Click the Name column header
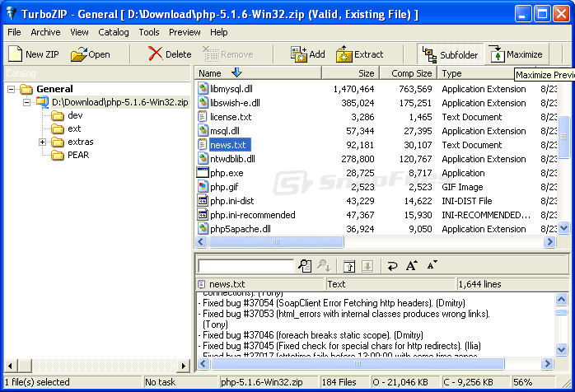Viewport: 575px width, 392px height. point(258,73)
